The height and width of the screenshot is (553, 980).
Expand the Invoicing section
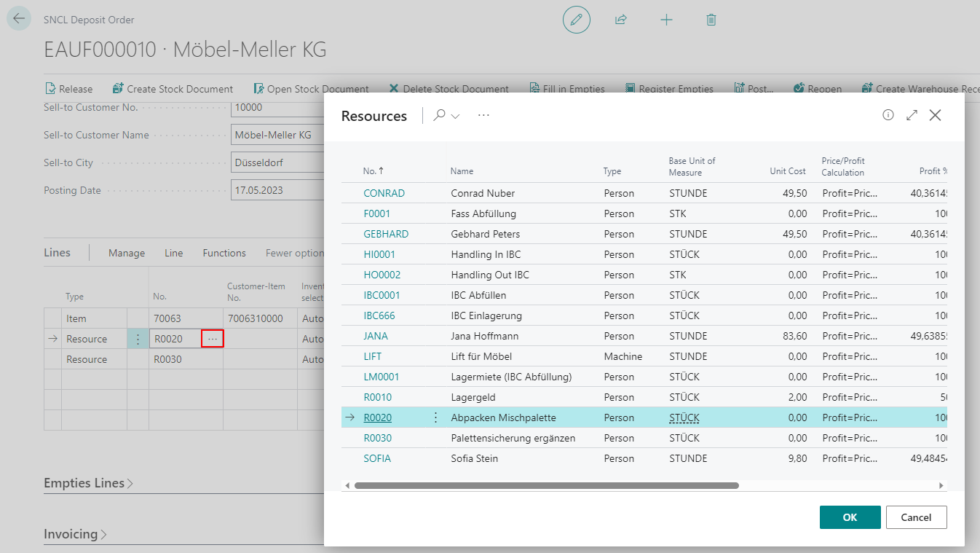click(75, 534)
